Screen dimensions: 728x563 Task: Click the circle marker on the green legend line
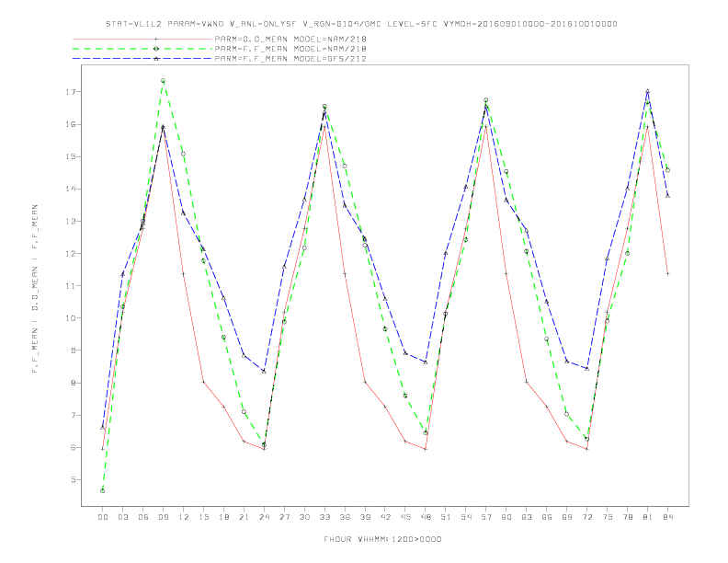pyautogui.click(x=156, y=49)
